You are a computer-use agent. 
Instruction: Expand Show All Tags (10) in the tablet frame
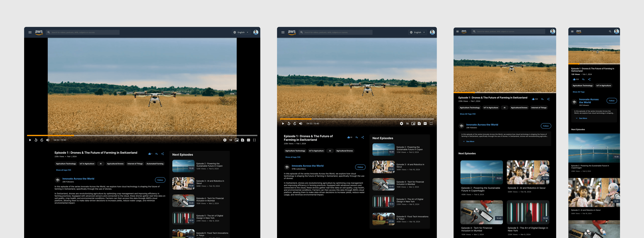point(468,114)
